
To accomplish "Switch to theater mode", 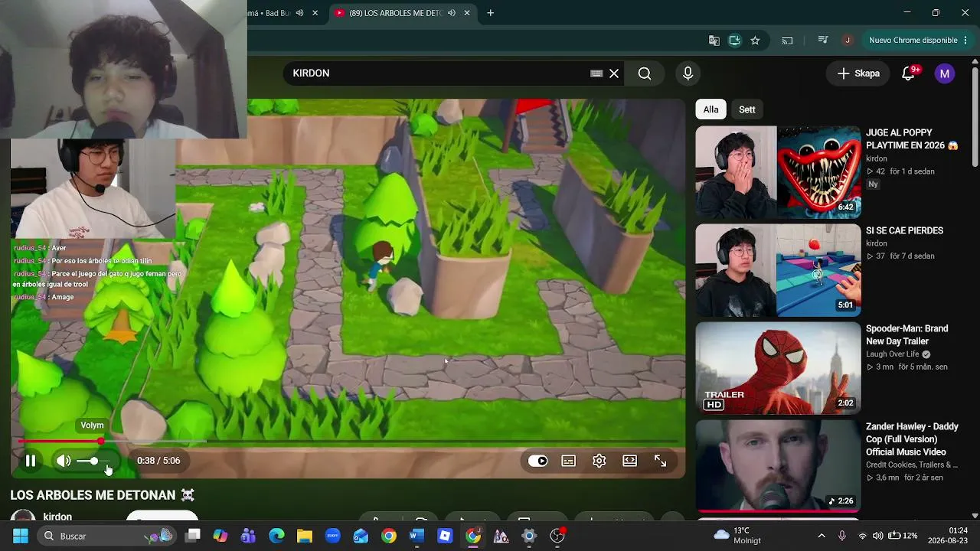I will 630,461.
